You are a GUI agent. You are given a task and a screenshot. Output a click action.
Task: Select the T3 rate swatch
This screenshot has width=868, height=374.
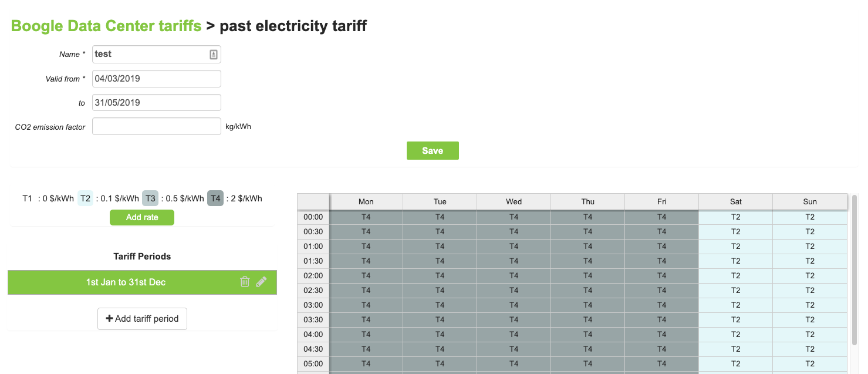(x=150, y=198)
